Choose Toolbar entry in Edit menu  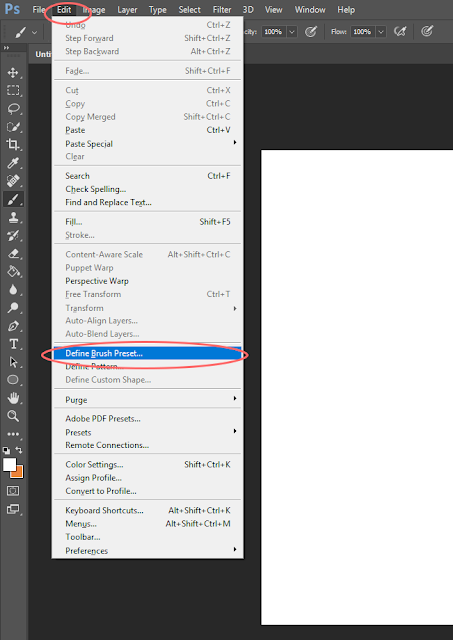coord(148,537)
